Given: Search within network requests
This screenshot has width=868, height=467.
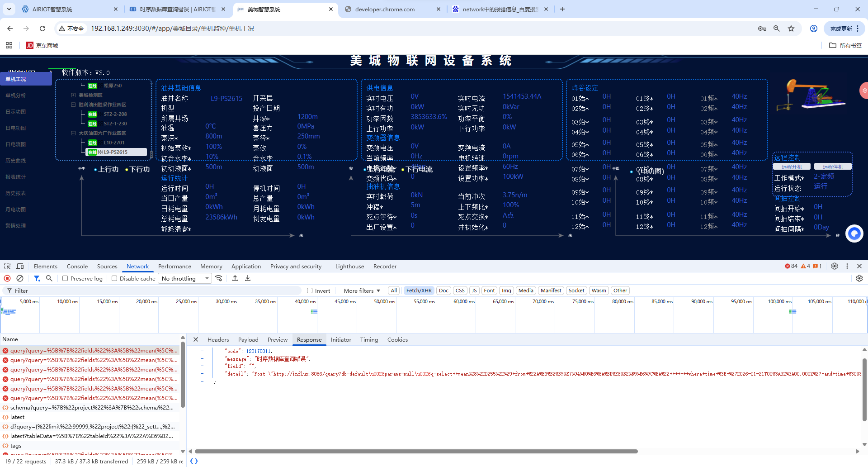Looking at the screenshot, I should 49,278.
